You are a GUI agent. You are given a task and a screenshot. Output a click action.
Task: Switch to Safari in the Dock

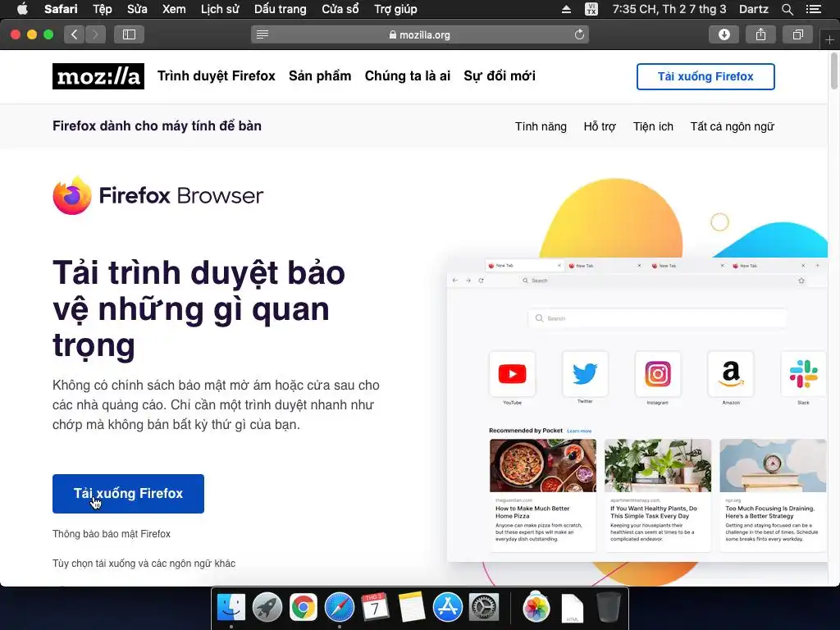coord(339,608)
